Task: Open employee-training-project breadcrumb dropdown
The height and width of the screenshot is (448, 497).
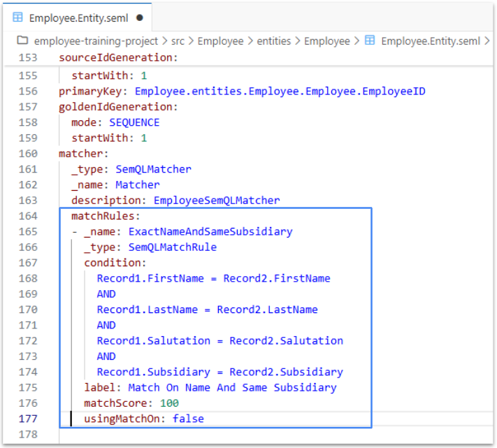Action: click(96, 41)
